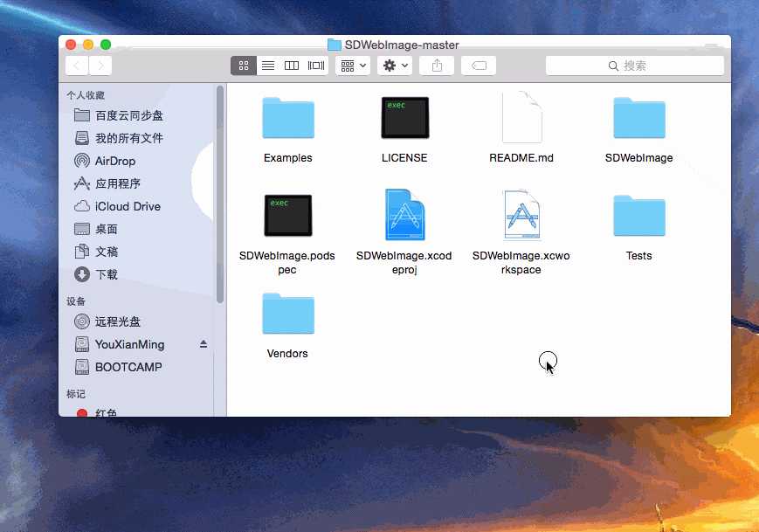Select YouXianMing disk in sidebar
Image resolution: width=759 pixels, height=532 pixels.
pyautogui.click(x=138, y=344)
